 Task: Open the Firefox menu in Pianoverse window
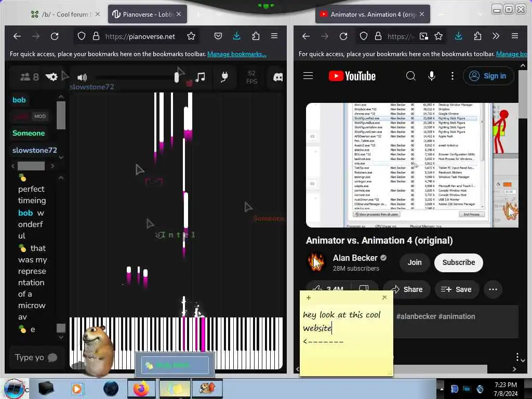pos(274,36)
